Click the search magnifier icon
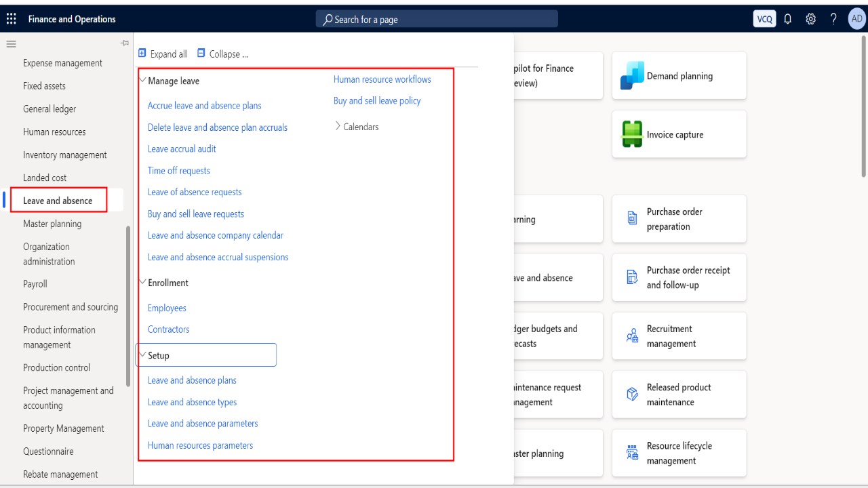The width and height of the screenshot is (868, 488). pos(328,20)
